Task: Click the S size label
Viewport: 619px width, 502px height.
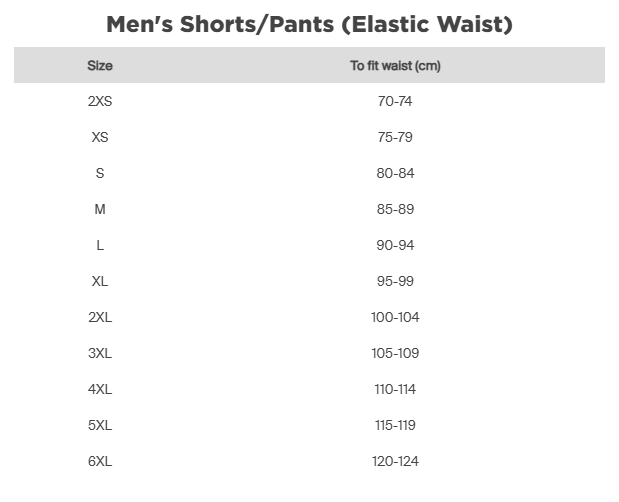Action: (100, 173)
